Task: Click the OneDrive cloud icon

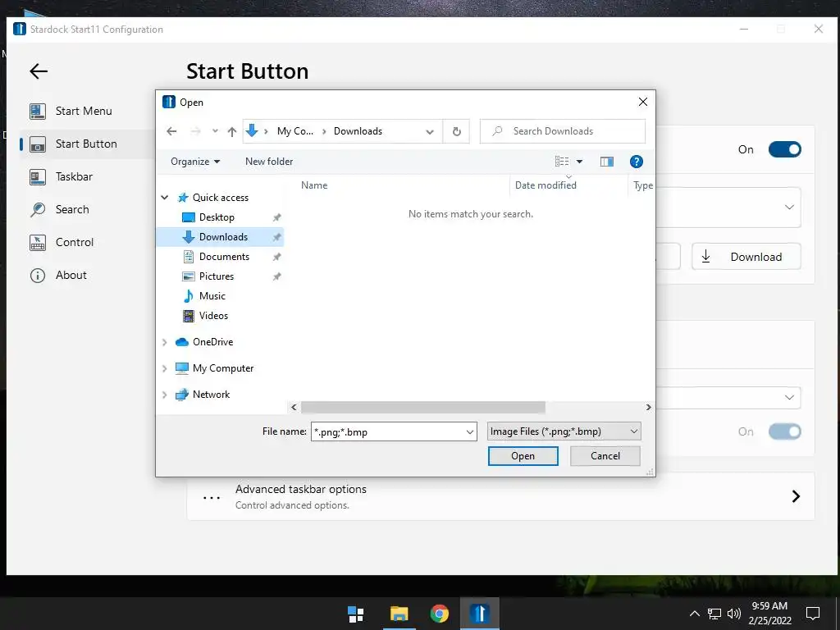Action: pyautogui.click(x=182, y=342)
